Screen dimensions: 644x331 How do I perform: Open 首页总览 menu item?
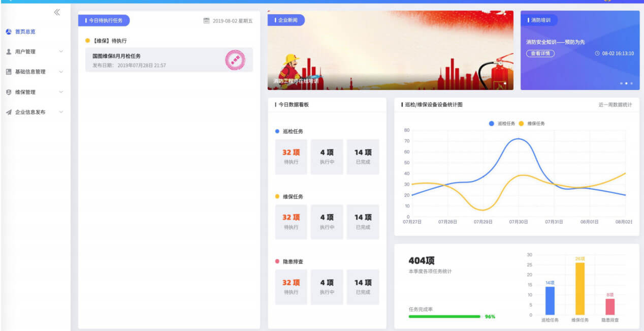(25, 32)
